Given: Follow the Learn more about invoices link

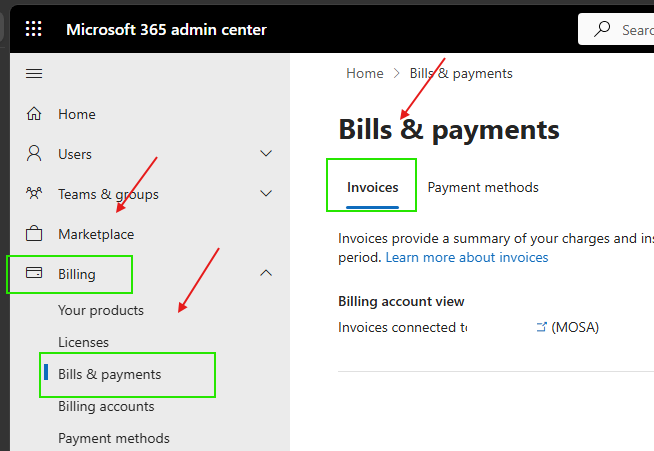Looking at the screenshot, I should 467,257.
